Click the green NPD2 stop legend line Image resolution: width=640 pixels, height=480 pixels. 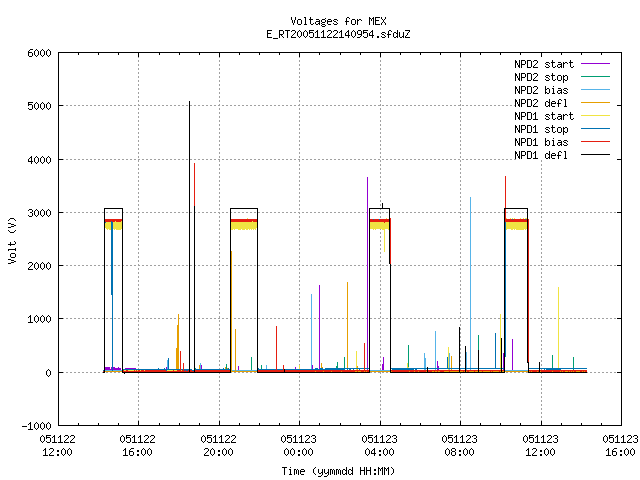(596, 77)
